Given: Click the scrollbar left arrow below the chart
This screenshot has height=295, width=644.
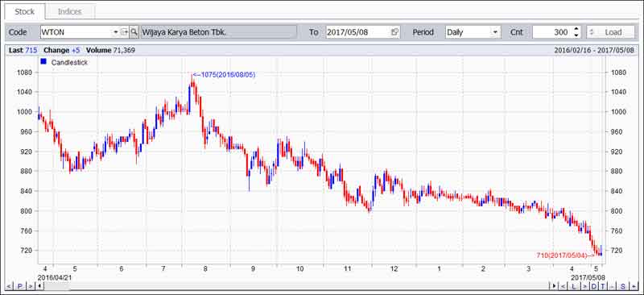Looking at the screenshot, I should pyautogui.click(x=40, y=286).
